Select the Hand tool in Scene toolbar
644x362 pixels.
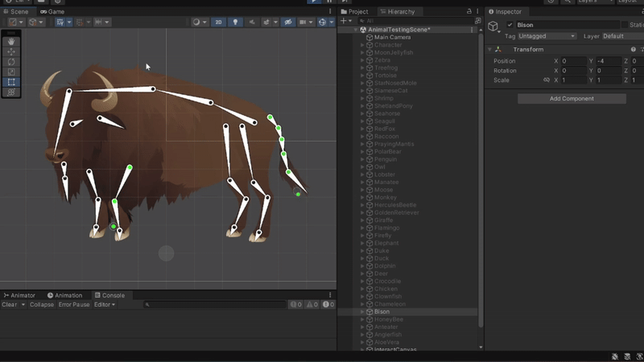[x=11, y=41]
